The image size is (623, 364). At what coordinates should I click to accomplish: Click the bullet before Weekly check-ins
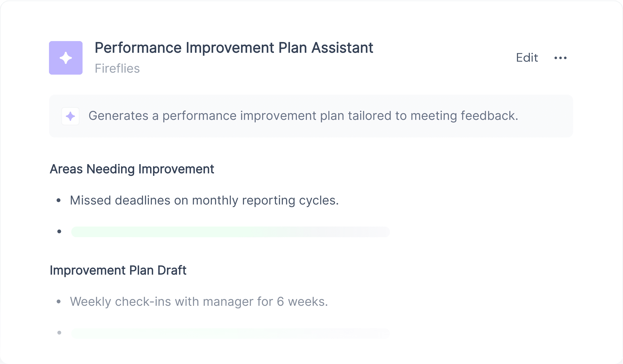(59, 302)
